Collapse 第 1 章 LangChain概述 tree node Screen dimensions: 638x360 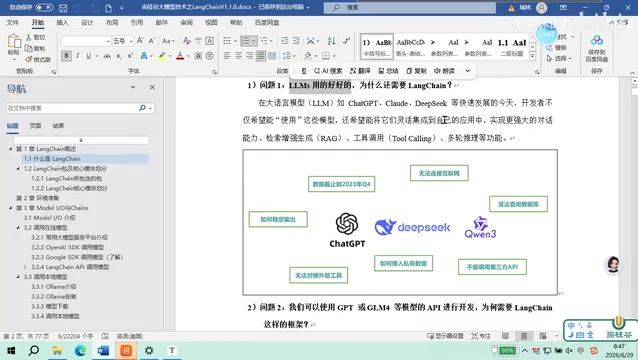coord(11,149)
